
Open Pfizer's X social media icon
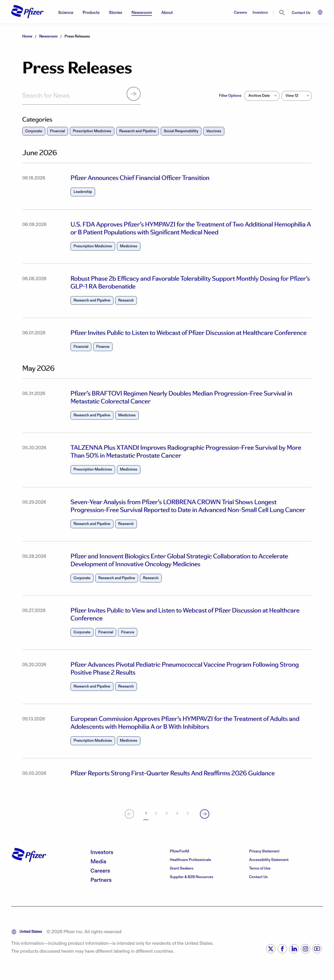270,949
